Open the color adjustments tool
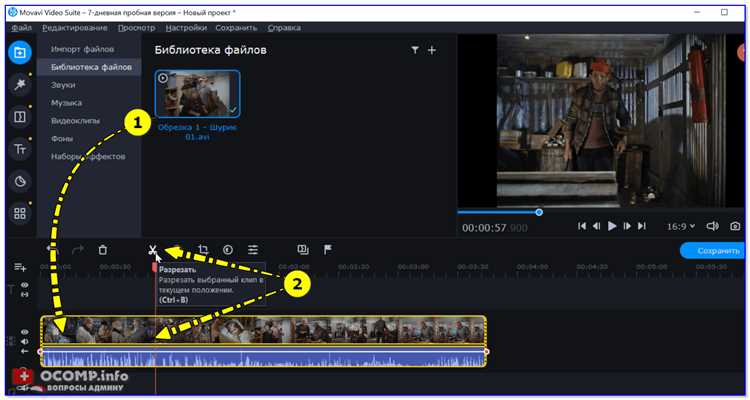The height and width of the screenshot is (400, 750). tap(228, 249)
